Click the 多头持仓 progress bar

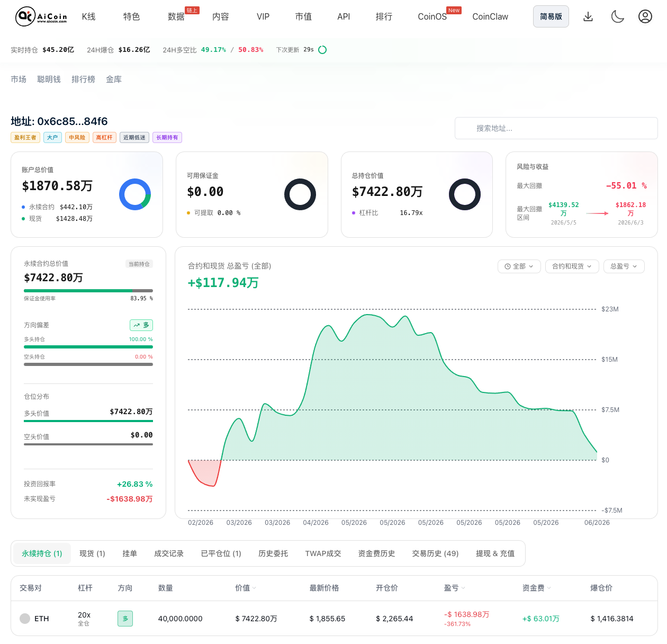[x=88, y=347]
